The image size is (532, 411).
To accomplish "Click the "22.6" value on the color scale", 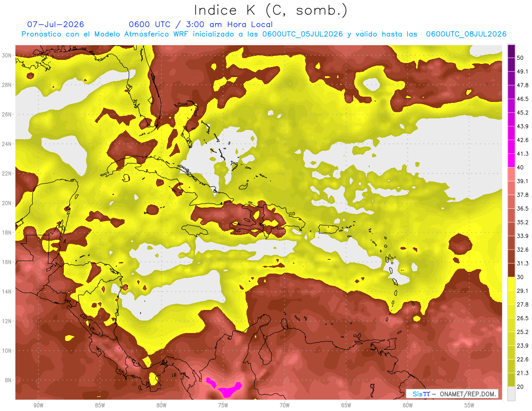I will [x=523, y=360].
